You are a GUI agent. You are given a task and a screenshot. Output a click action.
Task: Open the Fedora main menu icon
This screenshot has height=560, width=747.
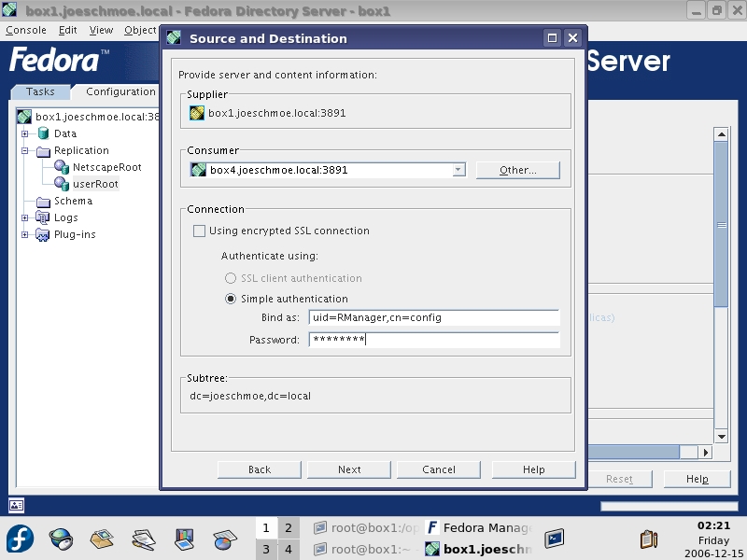(21, 539)
